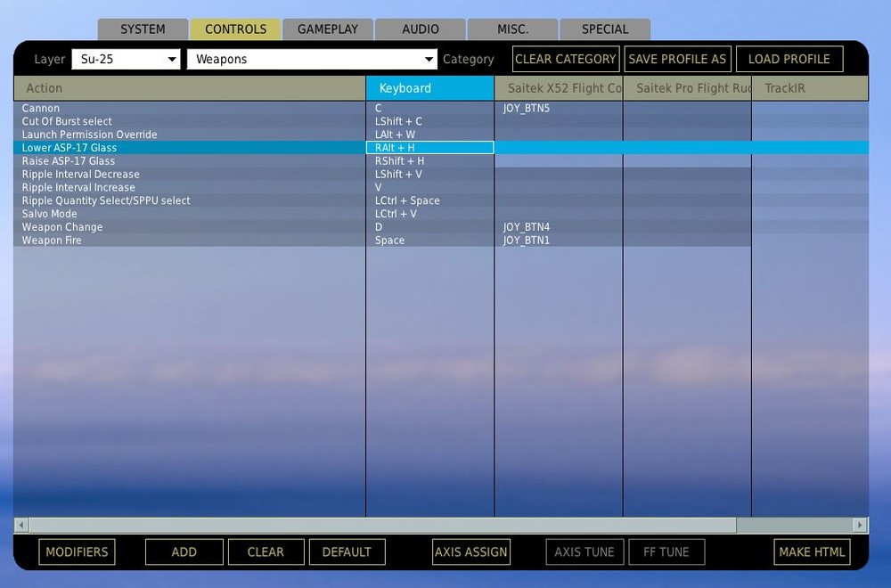Click the CLEAR button at bottom
The image size is (891, 588).
click(266, 551)
